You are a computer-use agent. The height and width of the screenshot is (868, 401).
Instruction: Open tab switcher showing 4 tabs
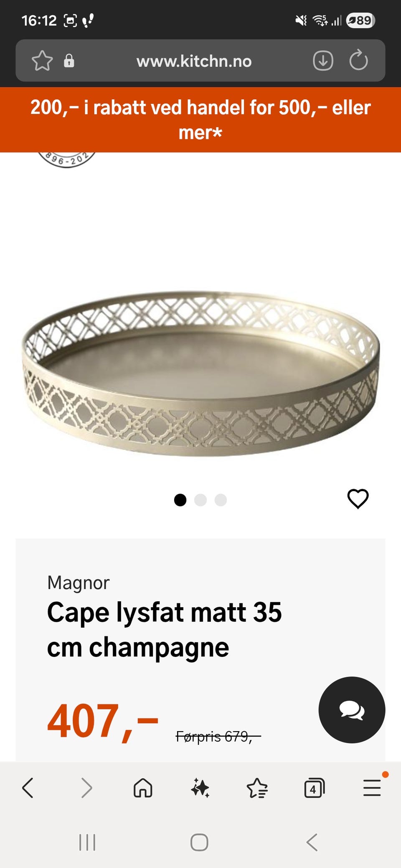point(314,788)
